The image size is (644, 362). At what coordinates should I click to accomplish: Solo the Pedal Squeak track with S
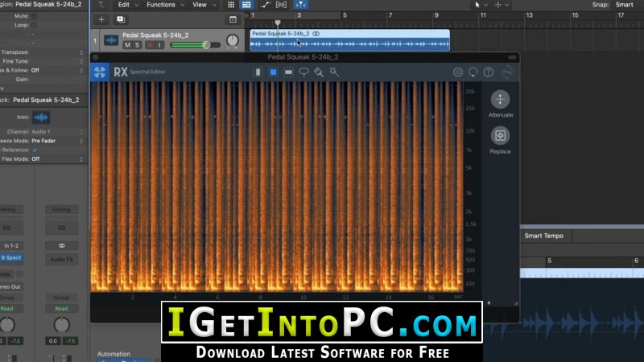[x=137, y=45]
